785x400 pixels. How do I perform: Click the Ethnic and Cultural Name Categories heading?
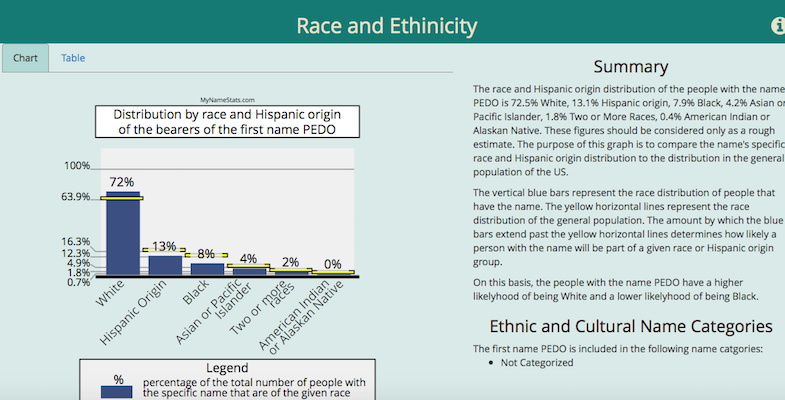click(630, 326)
